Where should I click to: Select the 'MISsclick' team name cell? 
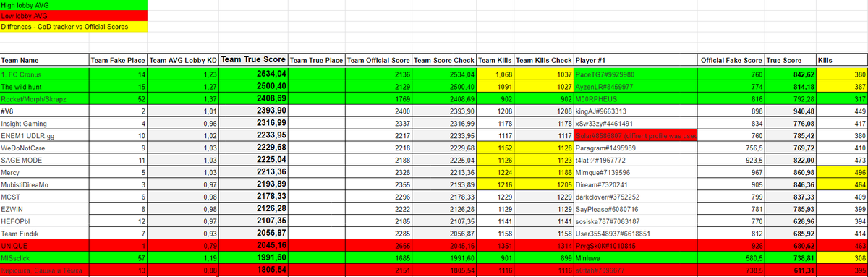point(44,259)
